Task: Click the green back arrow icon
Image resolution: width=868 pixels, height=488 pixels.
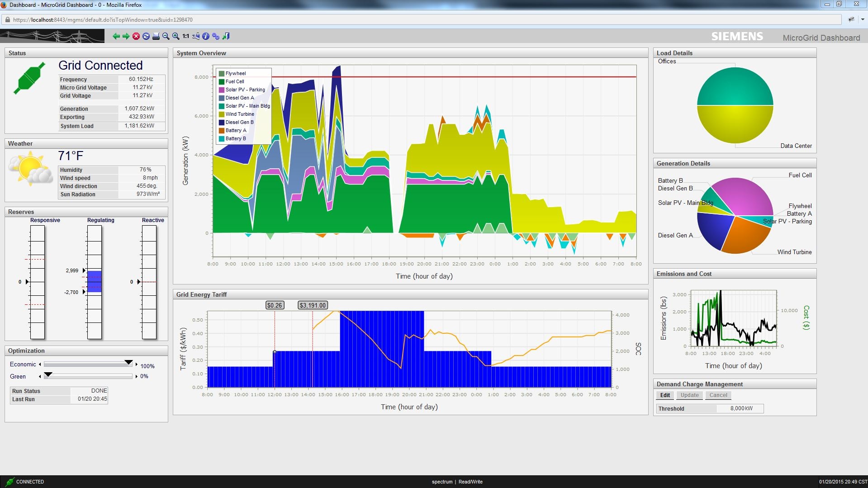Action: click(116, 36)
